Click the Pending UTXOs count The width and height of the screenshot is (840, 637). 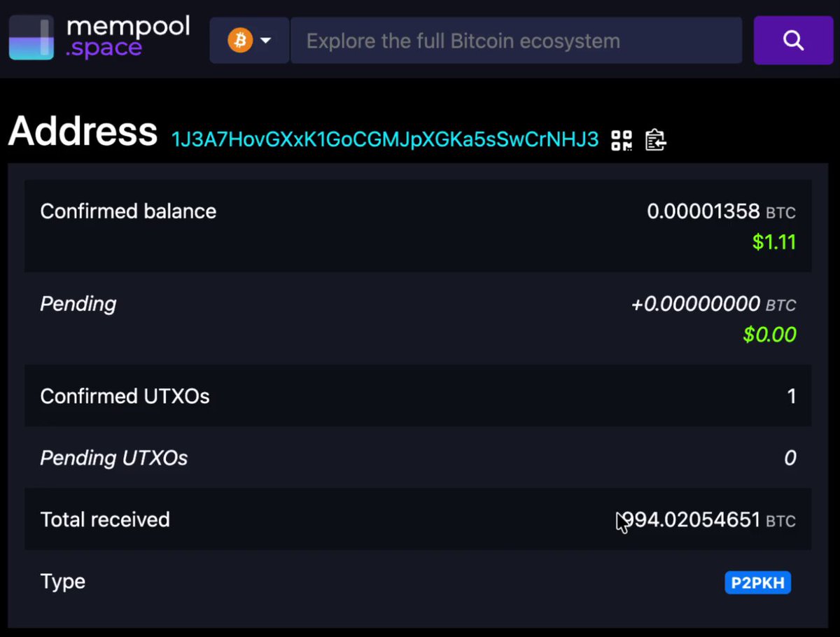(x=790, y=458)
